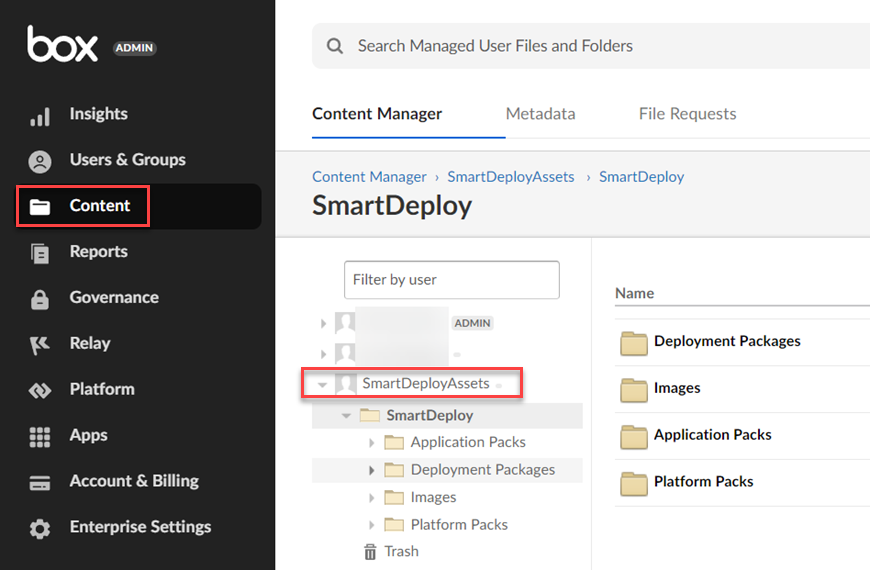Select the Trash label in tree

(x=401, y=551)
